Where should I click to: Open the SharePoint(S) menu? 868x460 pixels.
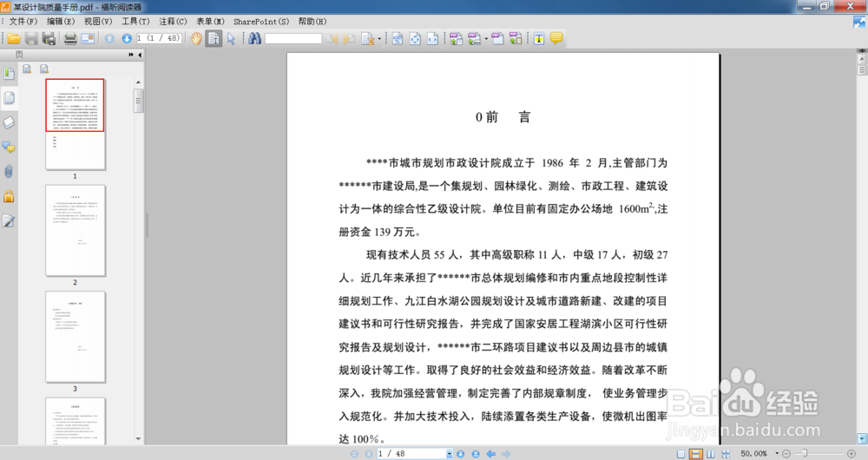261,22
